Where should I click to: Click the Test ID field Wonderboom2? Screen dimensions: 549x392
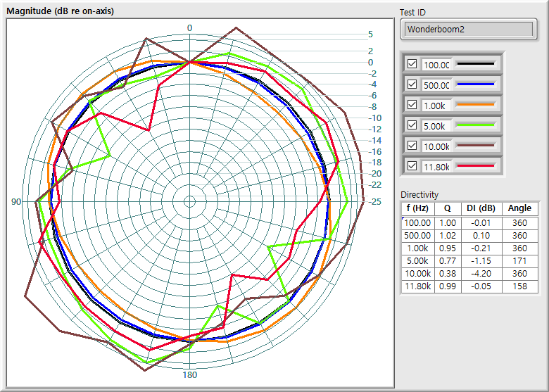(x=469, y=29)
